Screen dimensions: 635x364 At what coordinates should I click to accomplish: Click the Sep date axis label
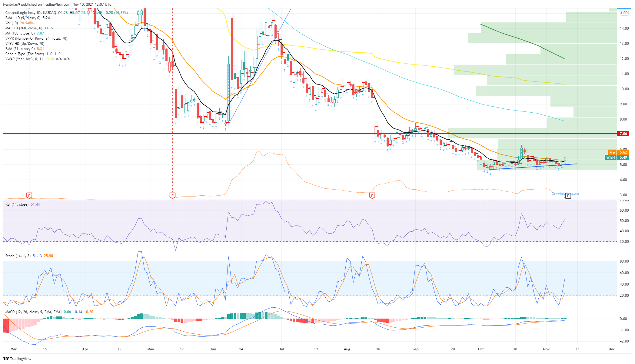pos(415,349)
